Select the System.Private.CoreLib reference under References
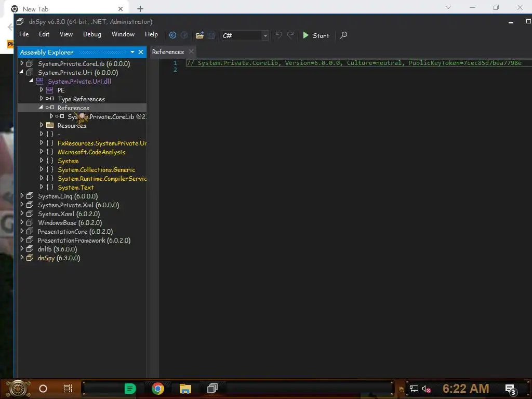The height and width of the screenshot is (399, 532). click(107, 117)
